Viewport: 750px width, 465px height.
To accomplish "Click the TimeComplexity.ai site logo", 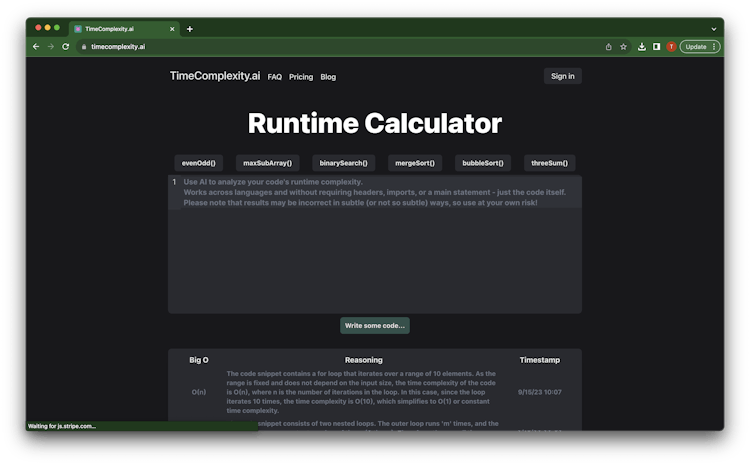I will click(215, 76).
